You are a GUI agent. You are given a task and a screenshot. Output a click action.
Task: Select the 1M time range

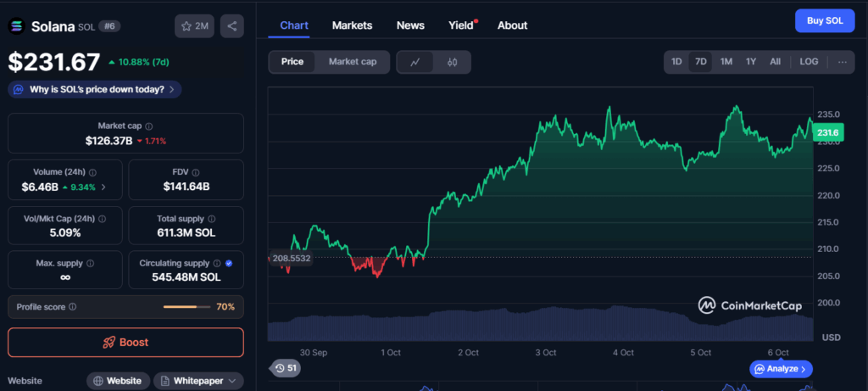726,62
